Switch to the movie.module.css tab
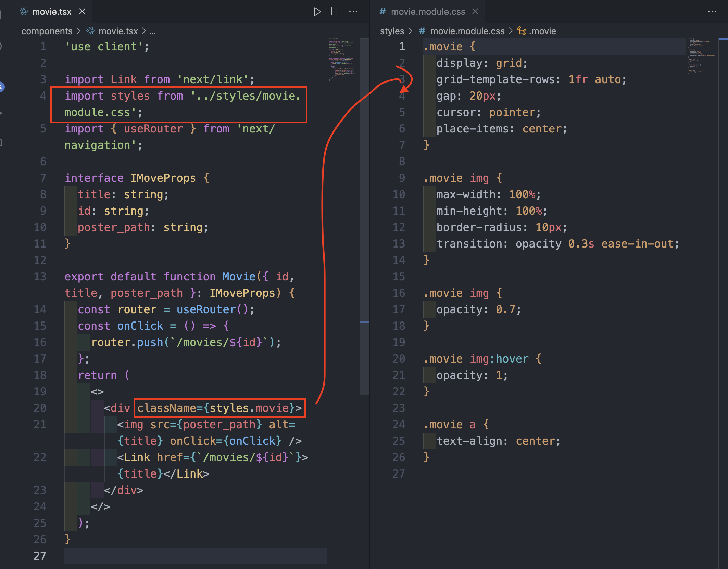This screenshot has width=728, height=569. click(x=427, y=12)
